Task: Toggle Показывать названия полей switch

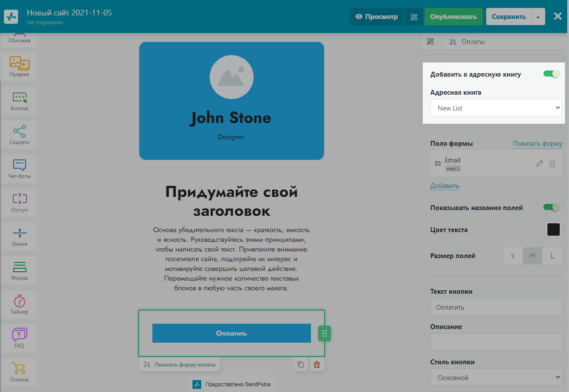Action: [552, 207]
